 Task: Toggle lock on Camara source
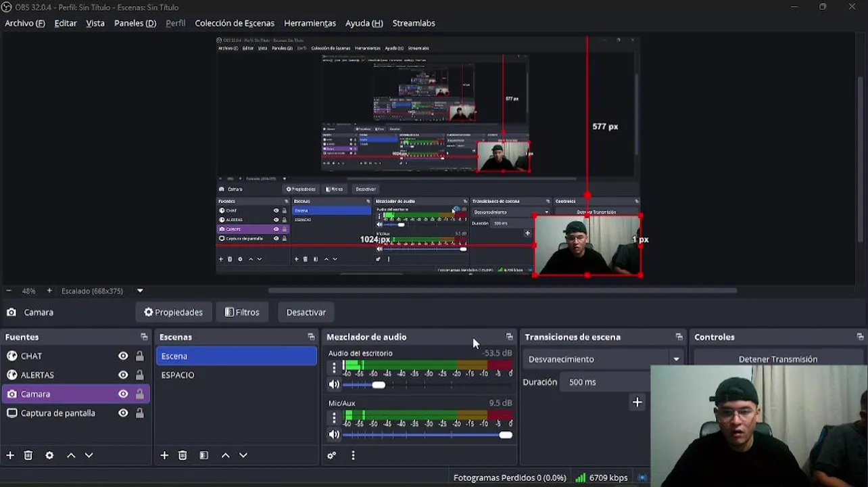(140, 394)
